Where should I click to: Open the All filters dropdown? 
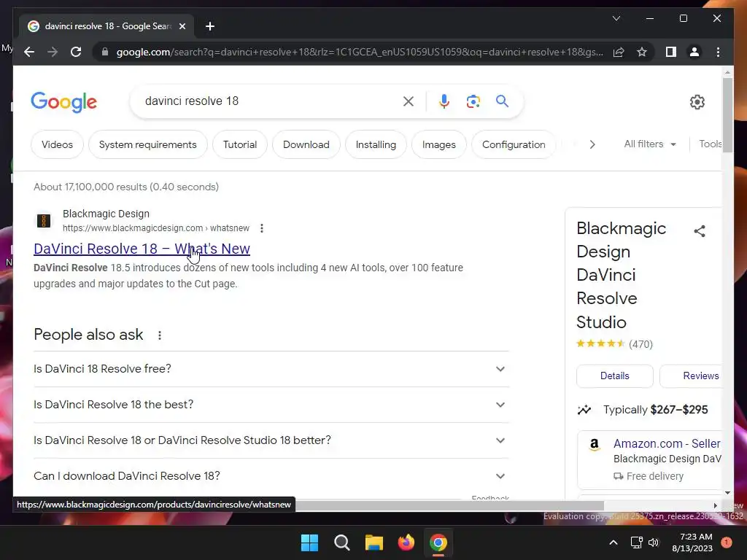[x=650, y=144]
